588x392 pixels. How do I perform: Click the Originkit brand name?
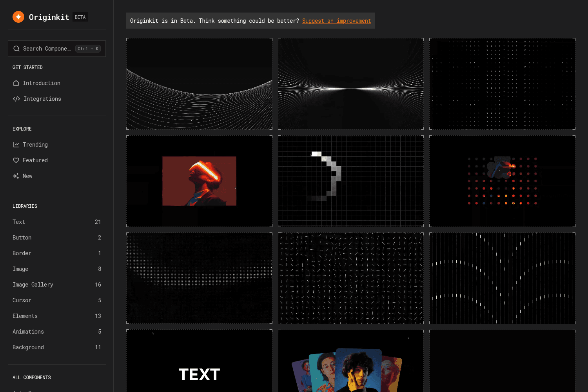(49, 17)
